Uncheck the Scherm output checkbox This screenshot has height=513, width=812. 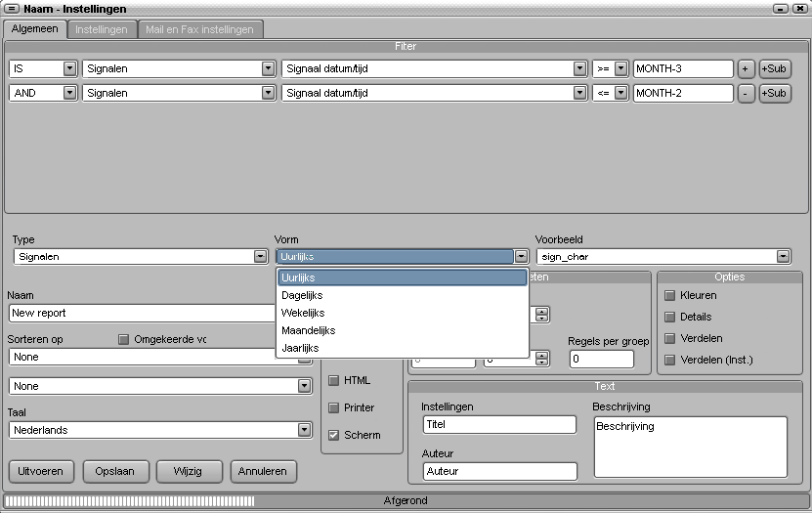coord(334,435)
